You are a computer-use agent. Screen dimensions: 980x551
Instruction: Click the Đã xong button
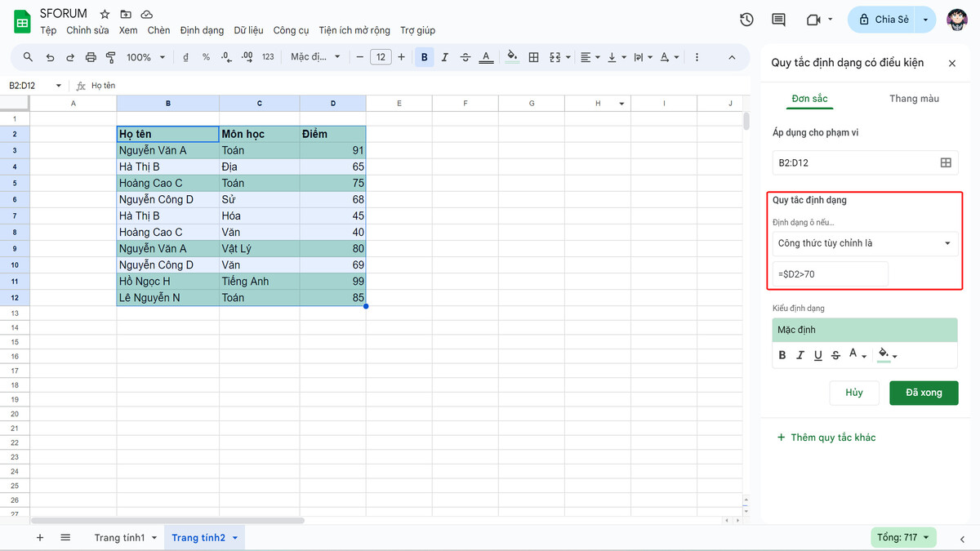[924, 393]
